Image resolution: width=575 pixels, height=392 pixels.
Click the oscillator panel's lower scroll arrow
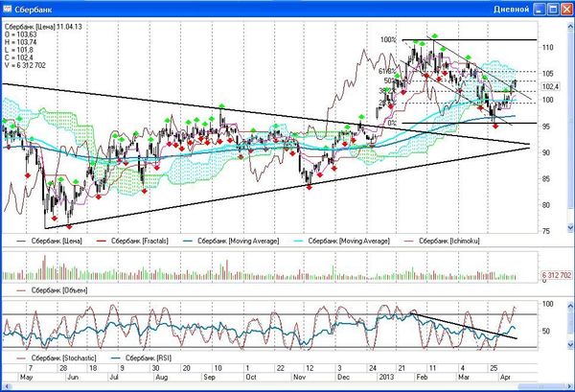[x=570, y=345]
